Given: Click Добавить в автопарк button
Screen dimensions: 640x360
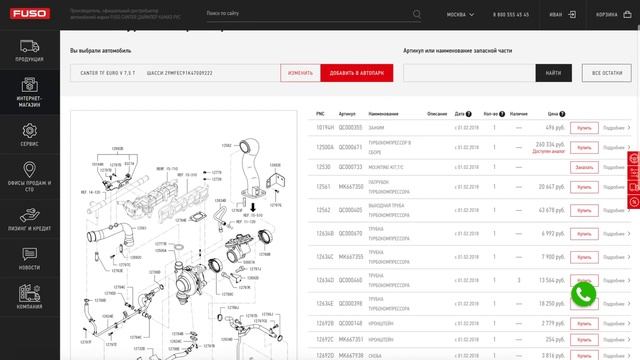Looking at the screenshot, I should pos(357,73).
